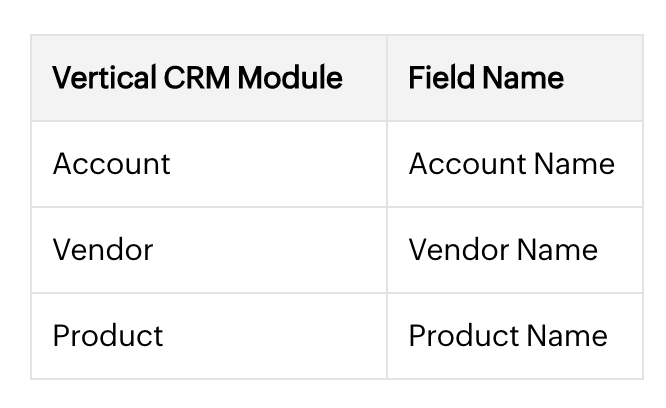Click the divider between the two header cells
The width and height of the screenshot is (666, 408).
(387, 79)
